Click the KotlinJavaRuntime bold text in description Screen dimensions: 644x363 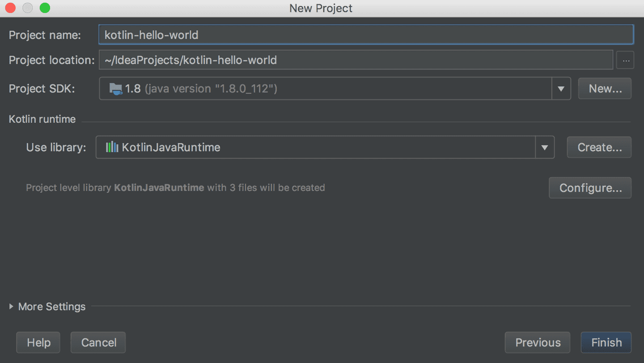(x=159, y=188)
